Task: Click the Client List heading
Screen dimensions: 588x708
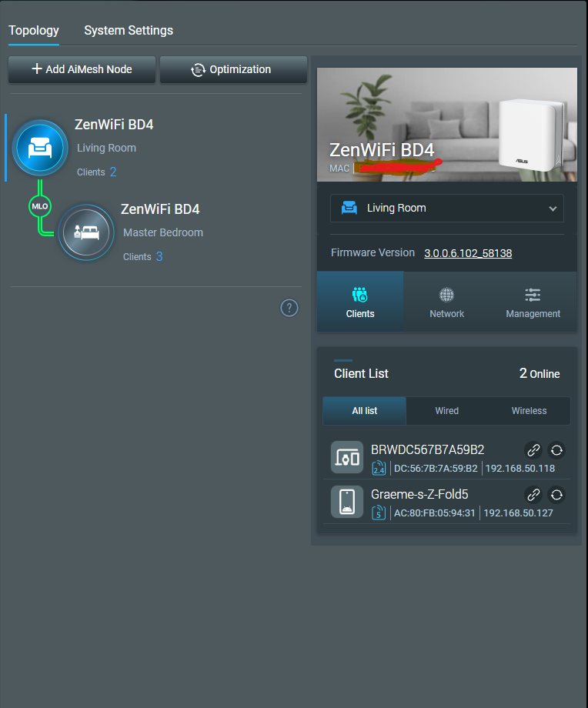Action: click(x=361, y=374)
